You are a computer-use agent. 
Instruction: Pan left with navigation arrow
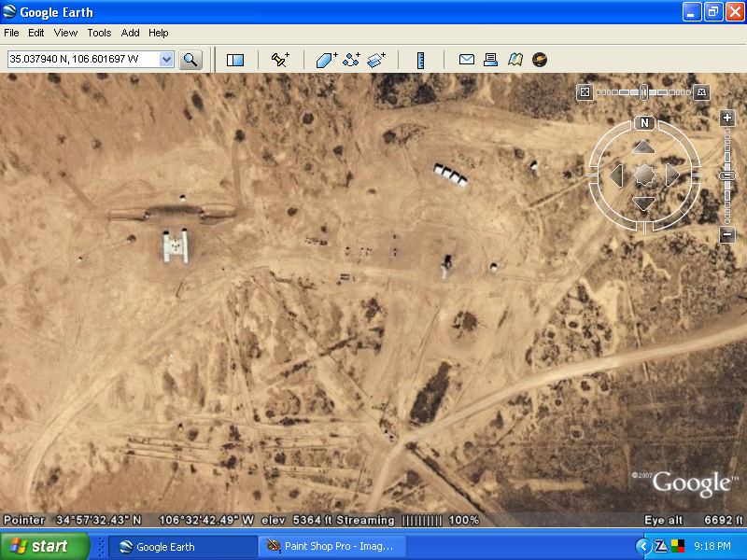(x=616, y=175)
